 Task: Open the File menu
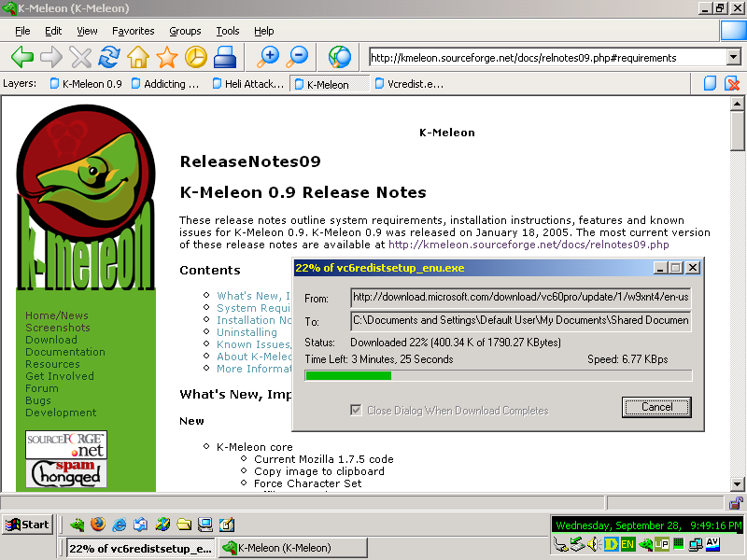22,31
